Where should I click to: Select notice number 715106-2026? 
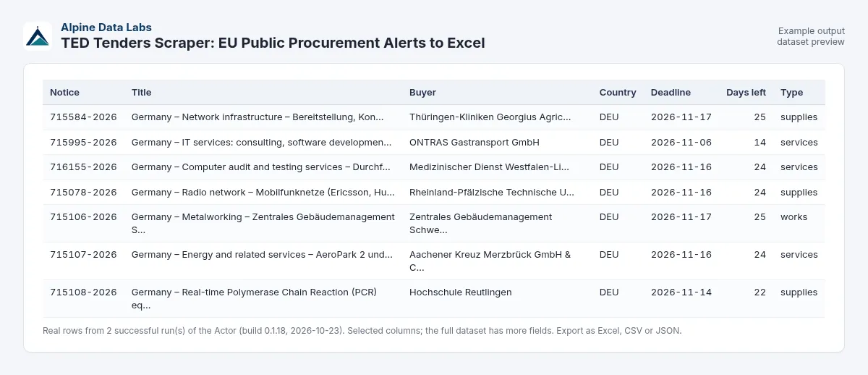tap(83, 217)
